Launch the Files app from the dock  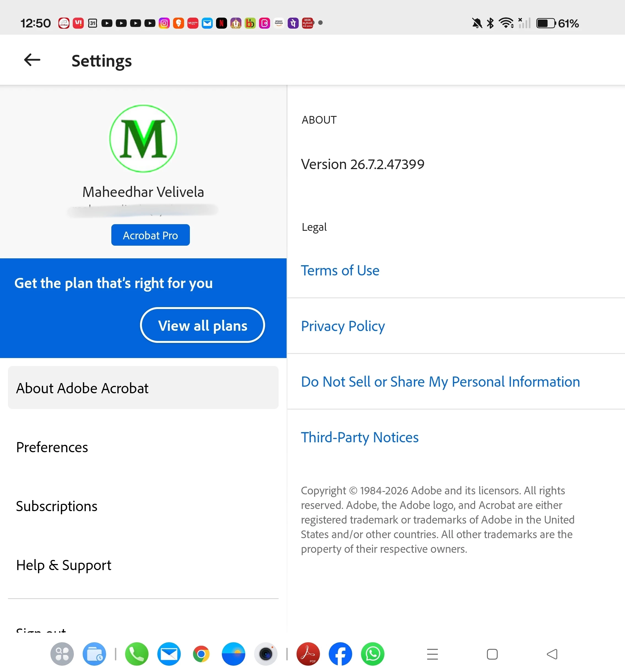pyautogui.click(x=94, y=654)
